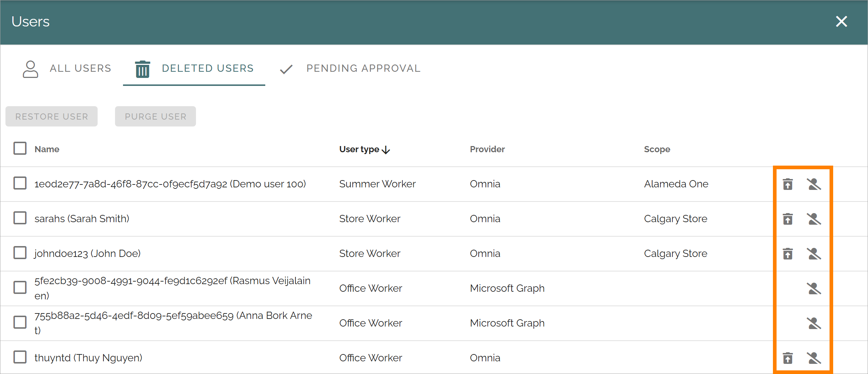
Task: Sort table by Scope column header
Action: coord(657,149)
